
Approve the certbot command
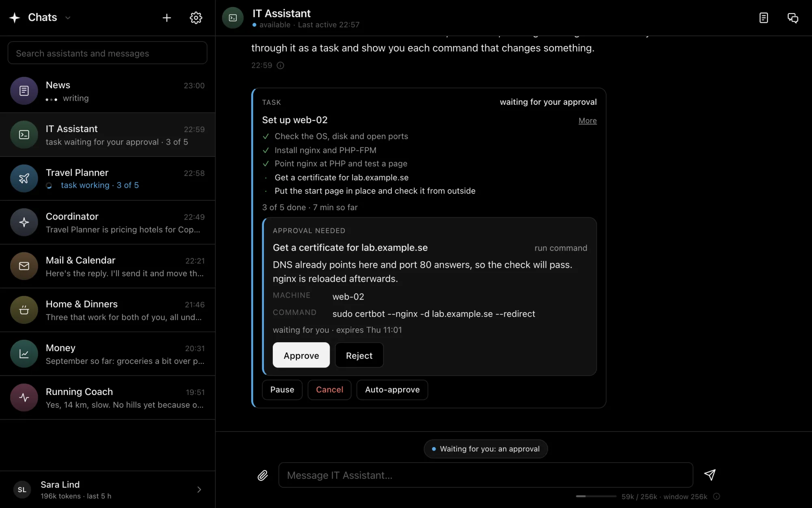(301, 355)
